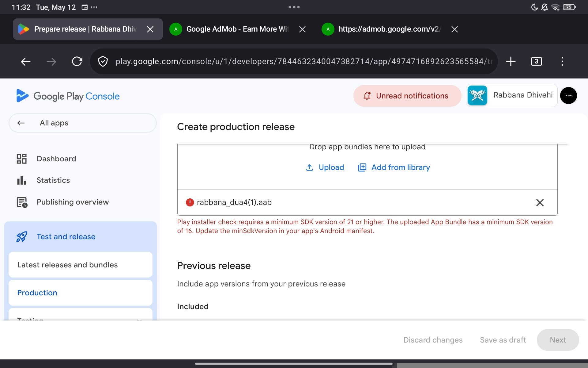
Task: Show open tabs counter
Action: click(x=536, y=61)
